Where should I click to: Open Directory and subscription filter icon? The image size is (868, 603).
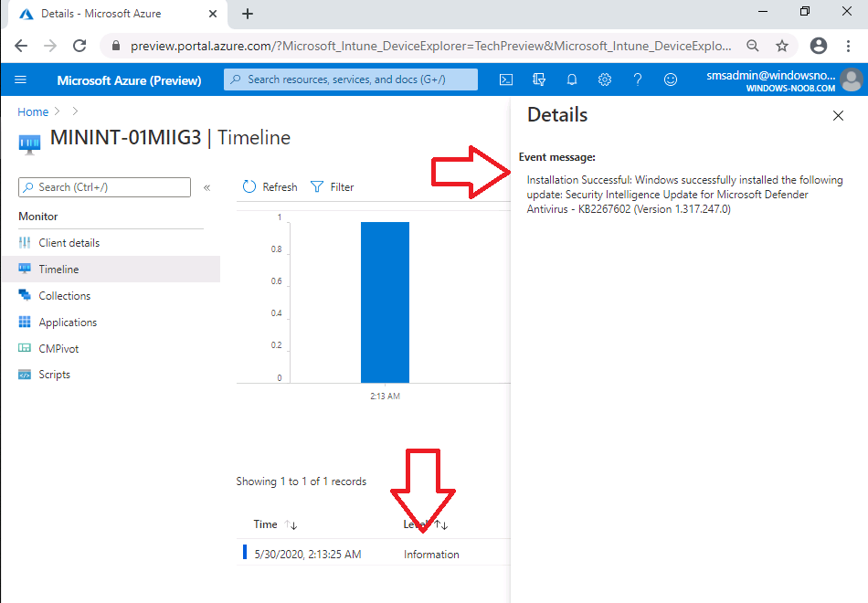click(x=539, y=79)
